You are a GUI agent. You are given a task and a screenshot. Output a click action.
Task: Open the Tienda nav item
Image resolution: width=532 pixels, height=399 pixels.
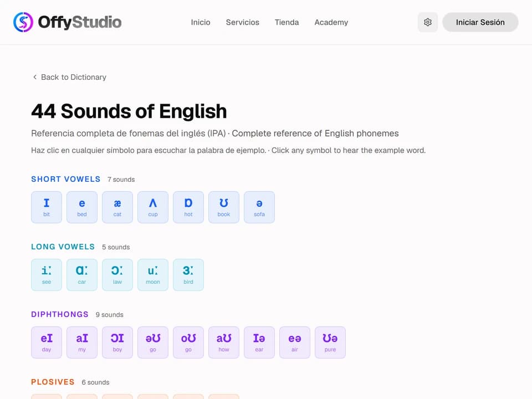(x=287, y=22)
